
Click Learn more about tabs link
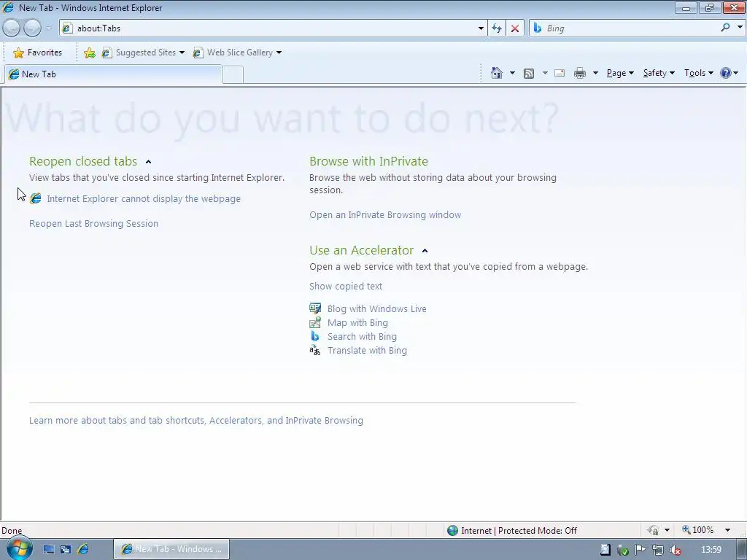click(x=196, y=421)
